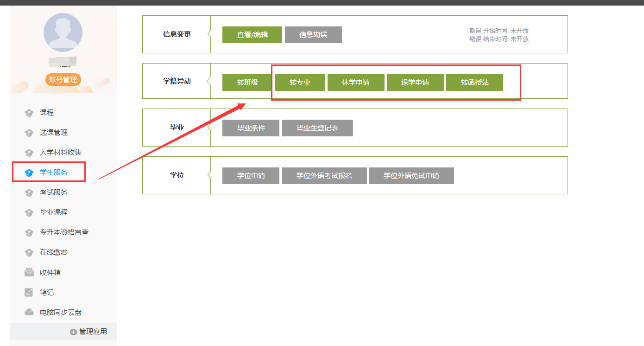Open the 毕业课程 sidebar entry

pos(53,212)
